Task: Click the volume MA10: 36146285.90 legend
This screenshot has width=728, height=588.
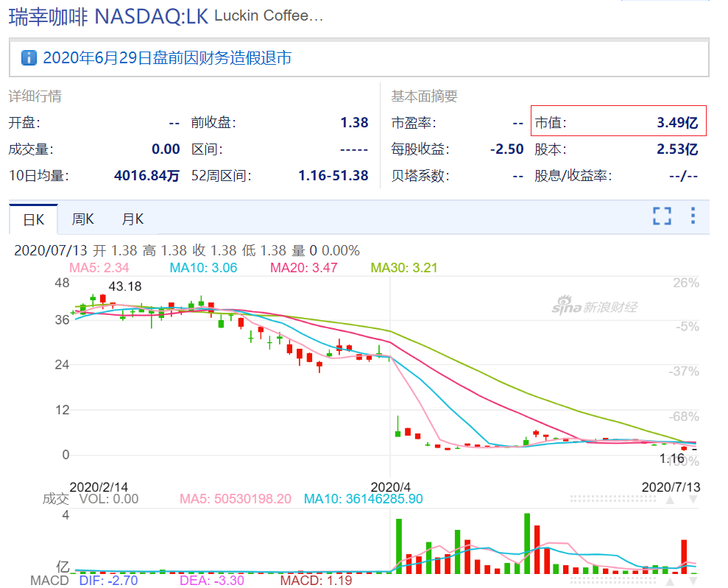Action: tap(363, 499)
